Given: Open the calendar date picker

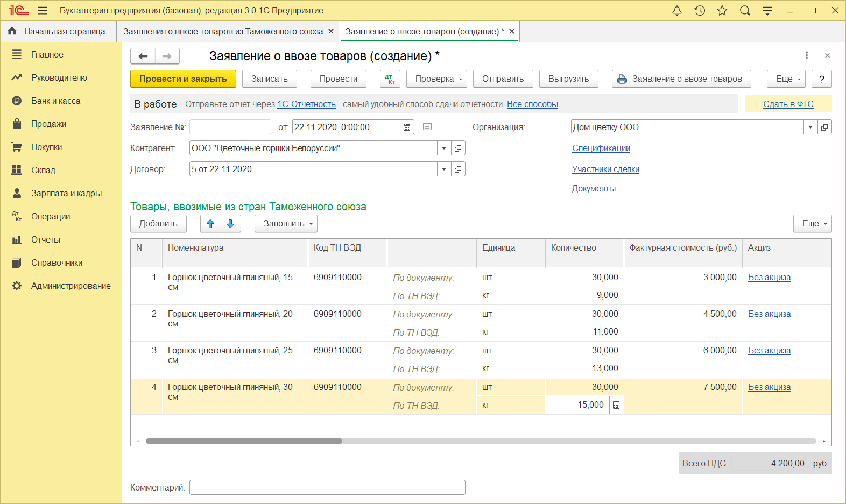Looking at the screenshot, I should tap(407, 127).
